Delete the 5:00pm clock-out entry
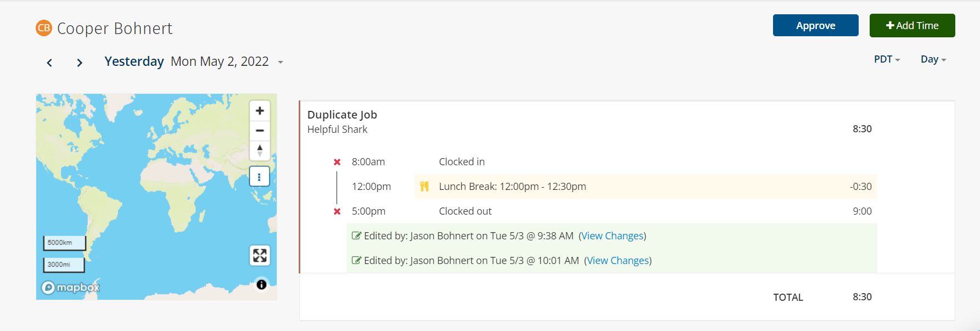 337,211
